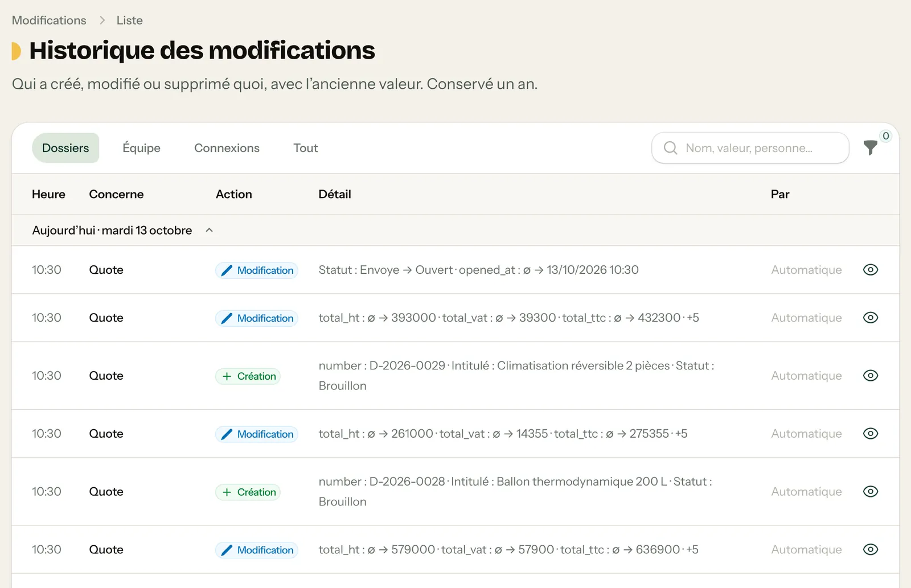911x588 pixels.
Task: Go to Modifications in the breadcrumb
Action: tap(49, 20)
